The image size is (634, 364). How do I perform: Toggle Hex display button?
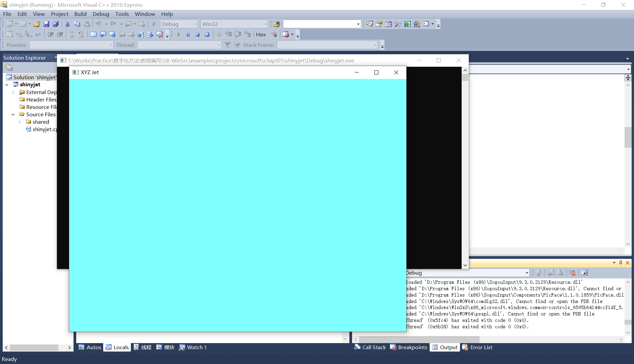pyautogui.click(x=261, y=34)
